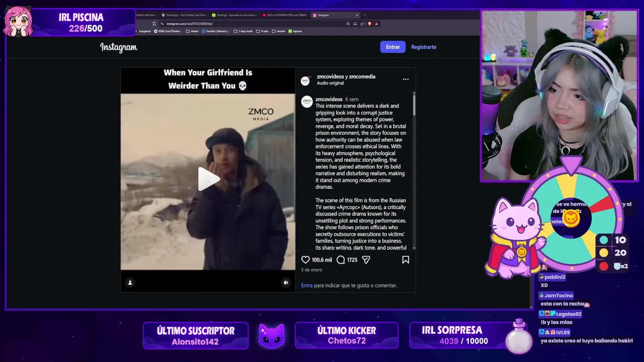Open the Servidor | Aternos bookmark
The image size is (644, 362).
pos(215,31)
